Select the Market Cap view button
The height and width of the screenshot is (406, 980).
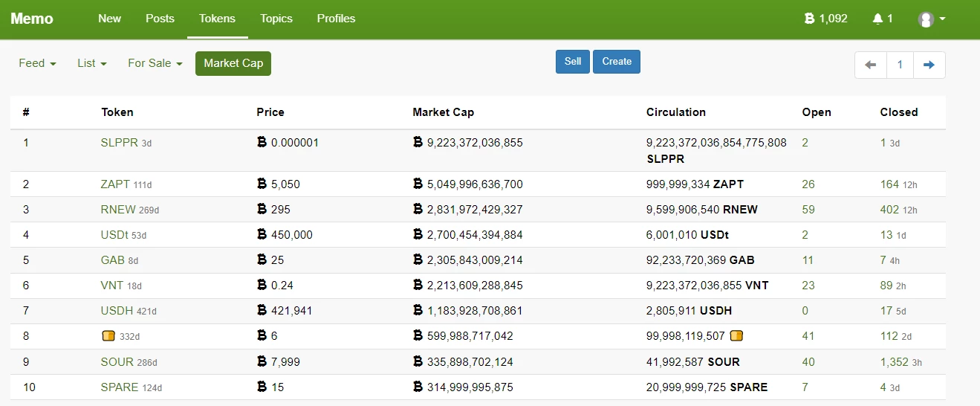pyautogui.click(x=233, y=63)
